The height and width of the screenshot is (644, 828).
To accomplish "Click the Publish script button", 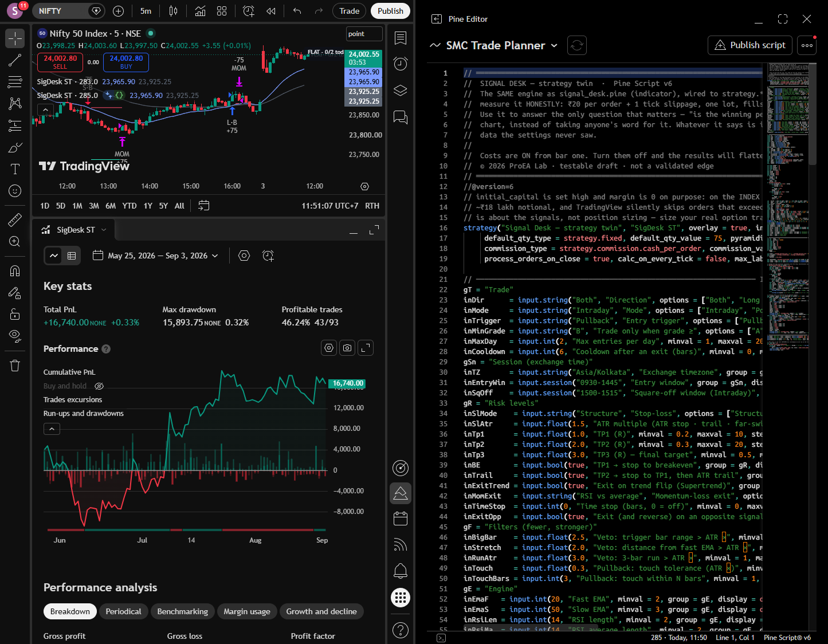I will (x=750, y=45).
